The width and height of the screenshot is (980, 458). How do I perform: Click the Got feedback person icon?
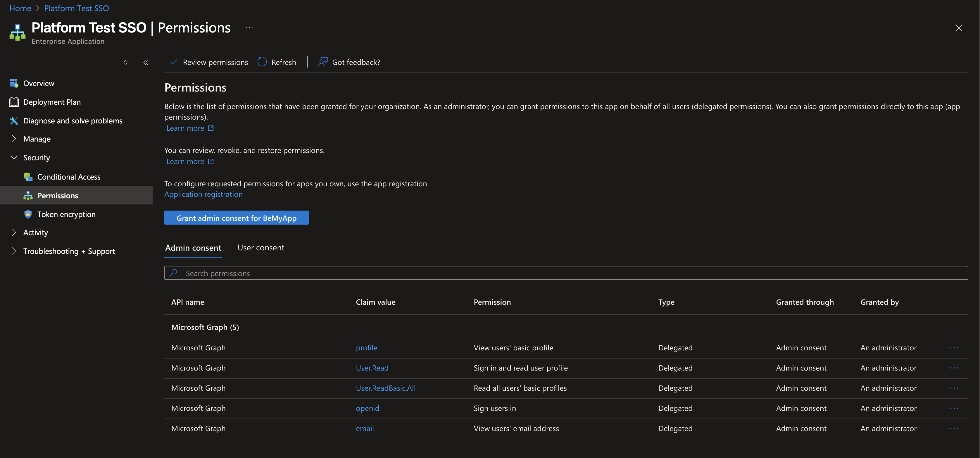tap(322, 62)
